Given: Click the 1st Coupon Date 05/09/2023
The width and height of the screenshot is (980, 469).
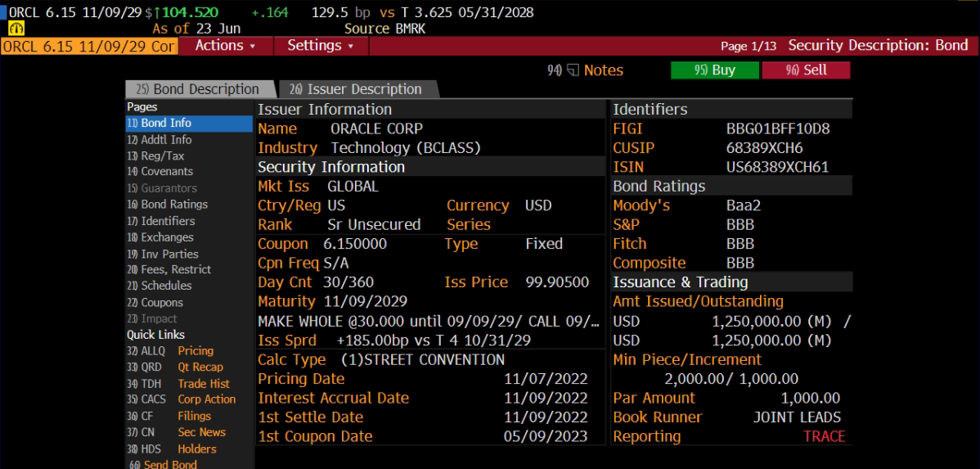Looking at the screenshot, I should point(546,436).
